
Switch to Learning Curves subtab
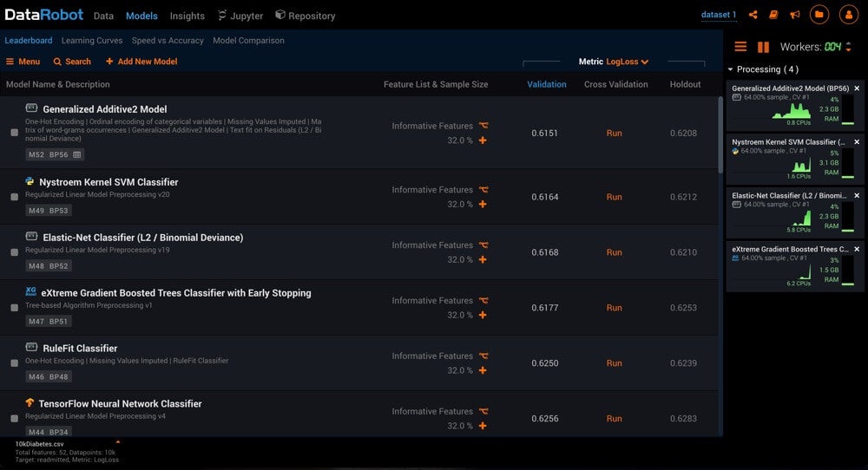tap(92, 41)
